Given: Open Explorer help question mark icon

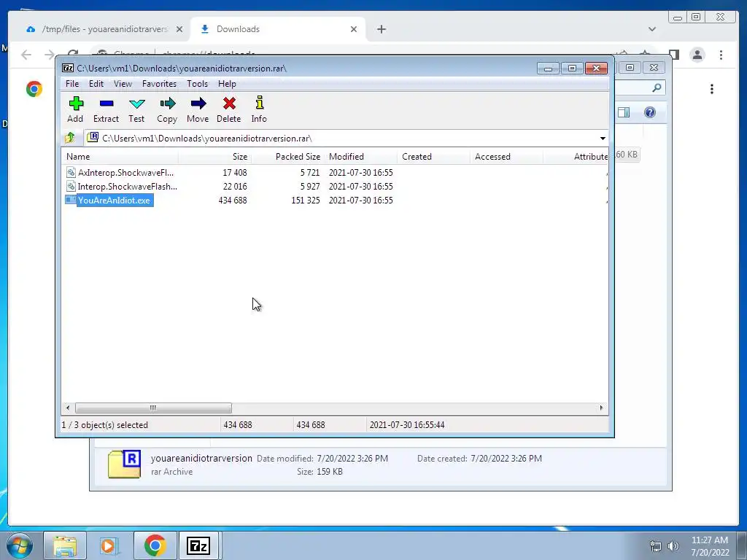Looking at the screenshot, I should click(650, 112).
